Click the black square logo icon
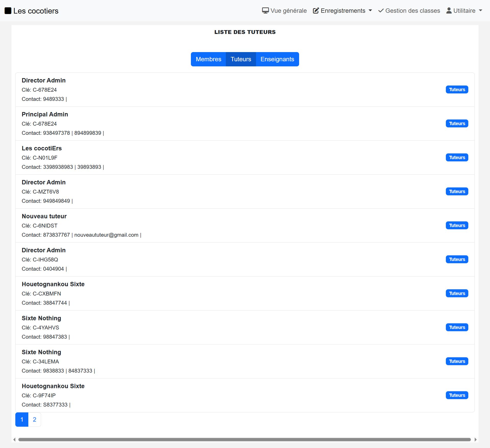Viewport: 490px width, 448px height. coord(8,11)
